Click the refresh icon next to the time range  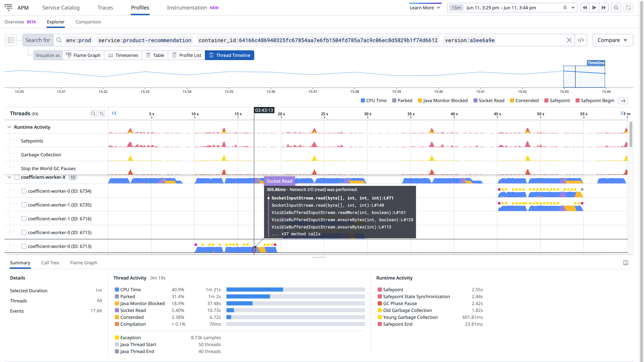[x=628, y=7]
